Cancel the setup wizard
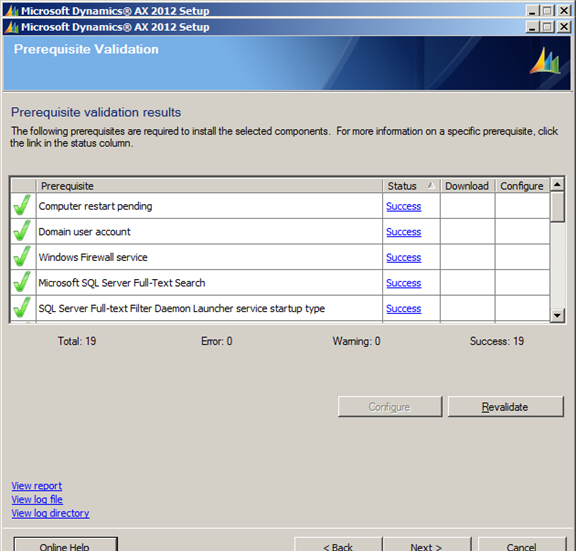This screenshot has width=576, height=551. 522,545
